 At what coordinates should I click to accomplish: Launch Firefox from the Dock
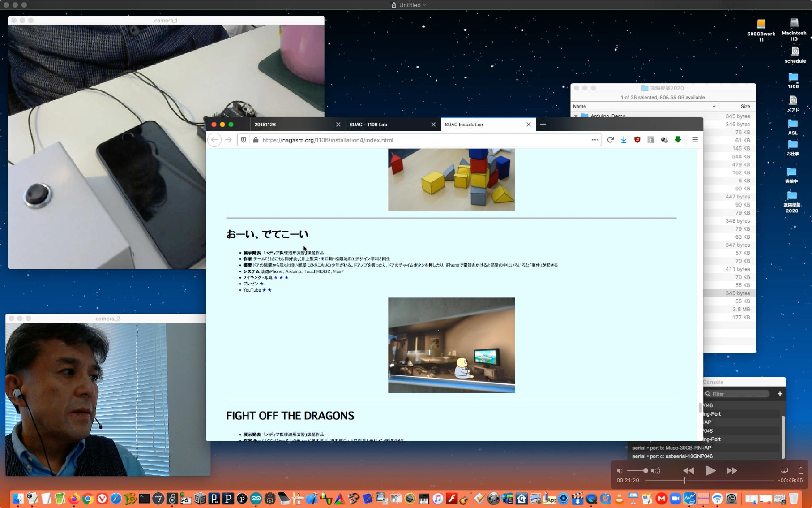click(x=74, y=499)
